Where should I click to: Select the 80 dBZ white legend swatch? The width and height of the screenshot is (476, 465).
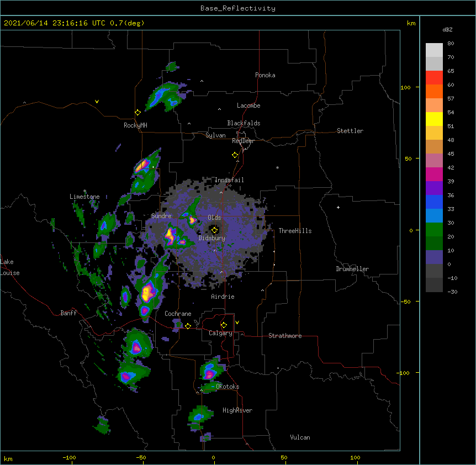[434, 50]
